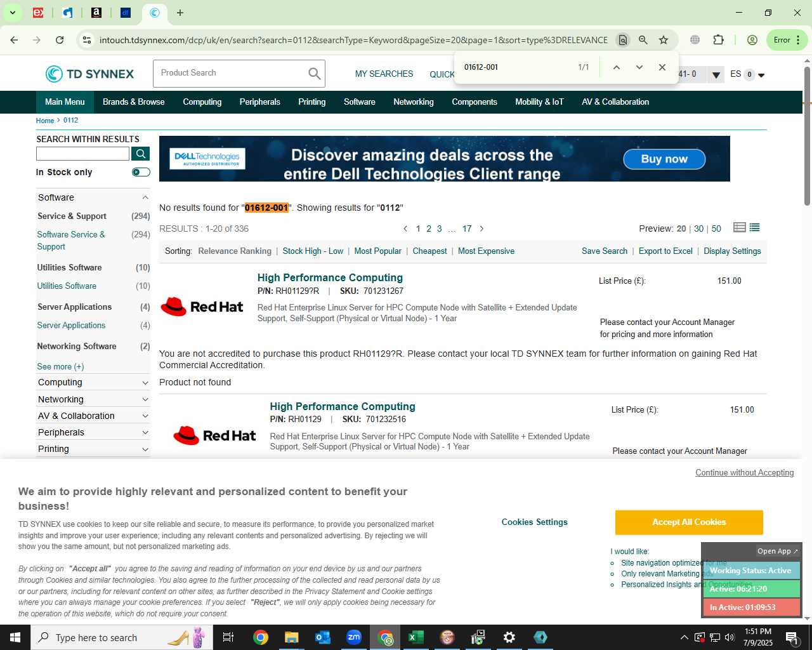Open Cookies Settings
This screenshot has width=812, height=650.
coord(535,522)
